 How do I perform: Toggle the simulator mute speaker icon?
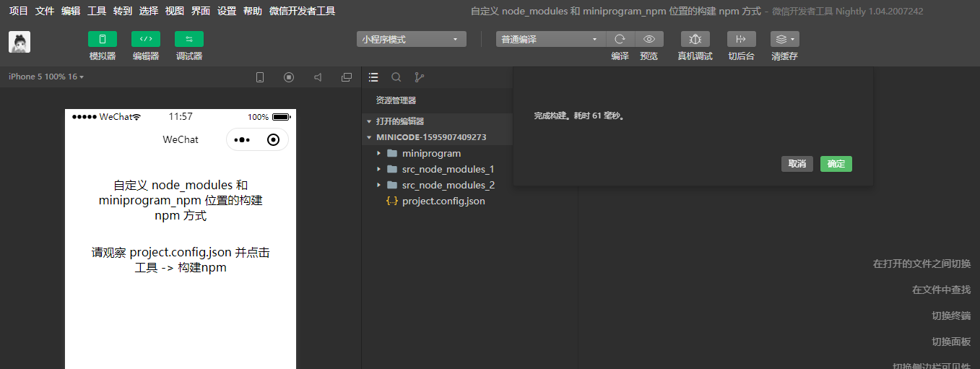coord(318,77)
